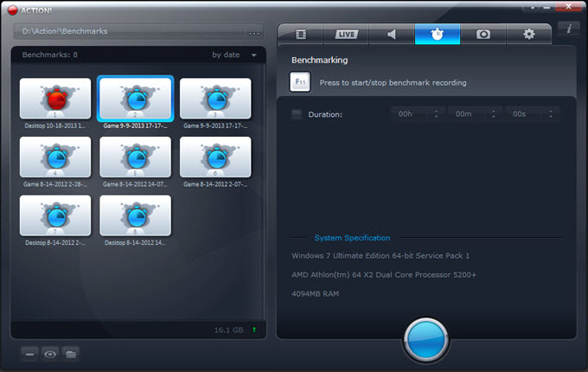Open the Settings gear tab
The width and height of the screenshot is (588, 372).
(528, 35)
